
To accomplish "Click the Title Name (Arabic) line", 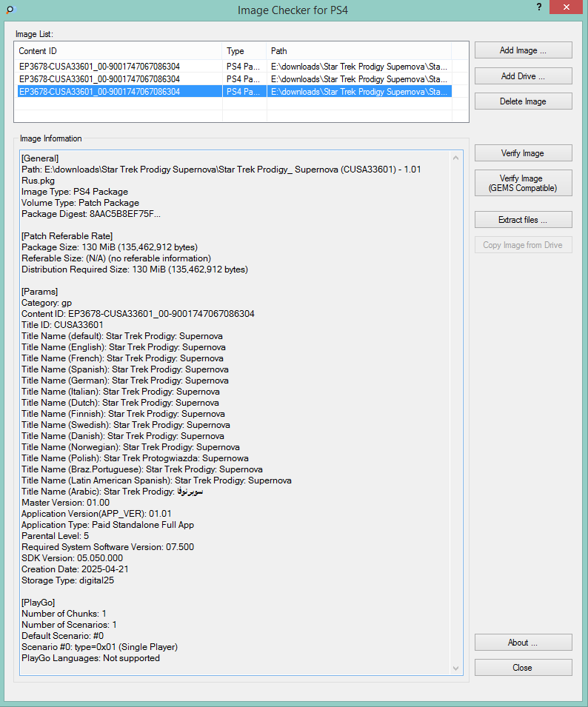I will tap(113, 492).
